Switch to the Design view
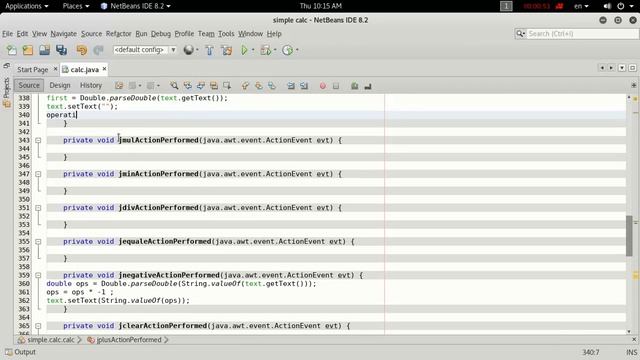The height and width of the screenshot is (360, 640). pyautogui.click(x=60, y=85)
